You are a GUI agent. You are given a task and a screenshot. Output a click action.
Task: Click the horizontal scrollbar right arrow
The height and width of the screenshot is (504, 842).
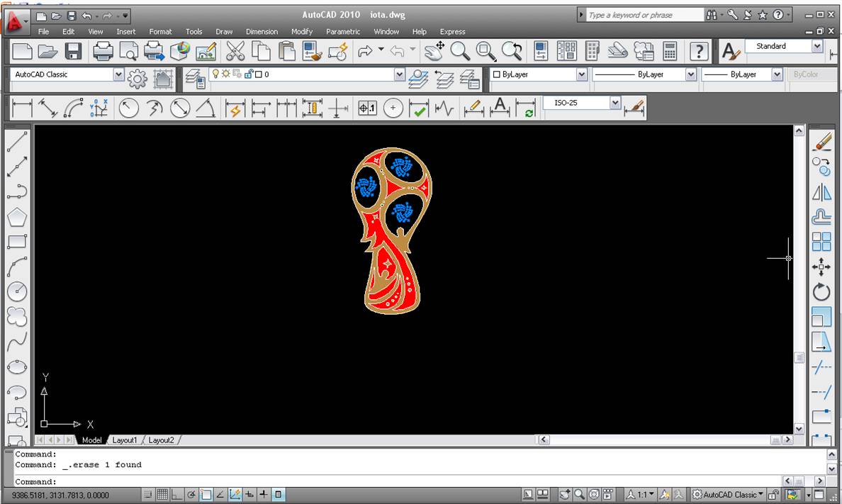[787, 439]
